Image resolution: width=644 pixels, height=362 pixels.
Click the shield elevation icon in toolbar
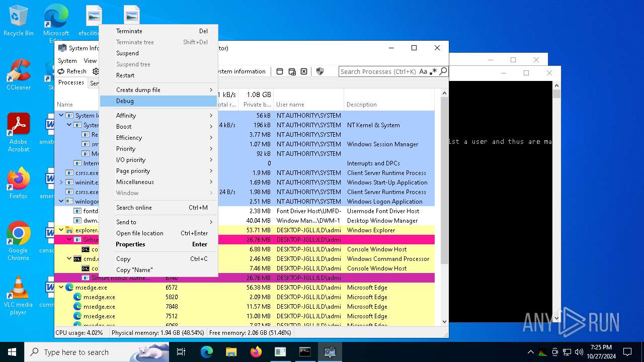click(x=320, y=71)
